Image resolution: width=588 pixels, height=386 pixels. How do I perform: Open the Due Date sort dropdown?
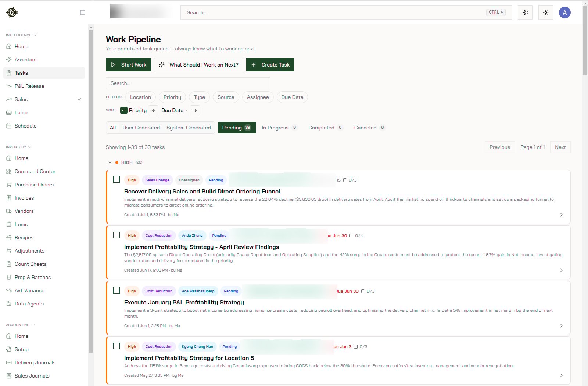click(x=175, y=110)
